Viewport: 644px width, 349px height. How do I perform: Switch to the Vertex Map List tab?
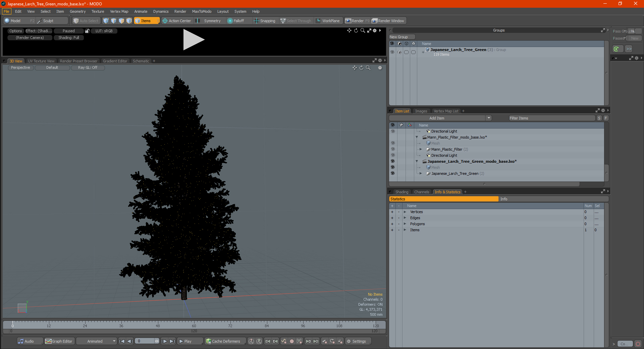click(x=446, y=111)
